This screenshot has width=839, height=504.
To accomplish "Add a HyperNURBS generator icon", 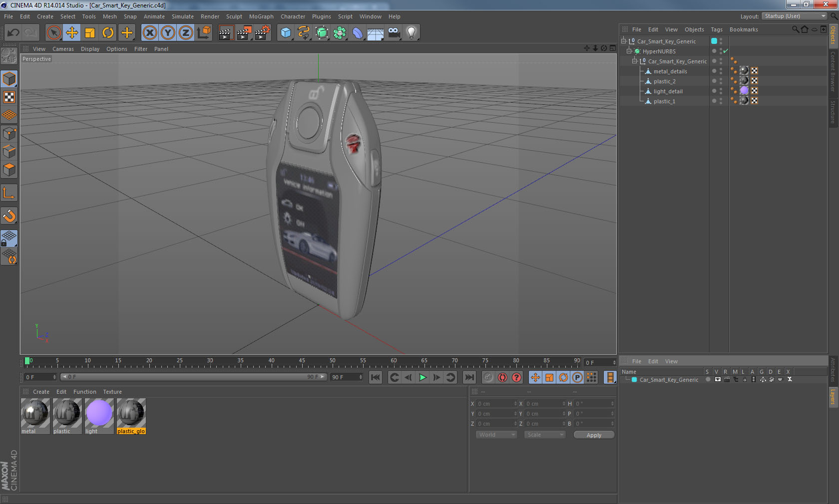I will click(322, 33).
